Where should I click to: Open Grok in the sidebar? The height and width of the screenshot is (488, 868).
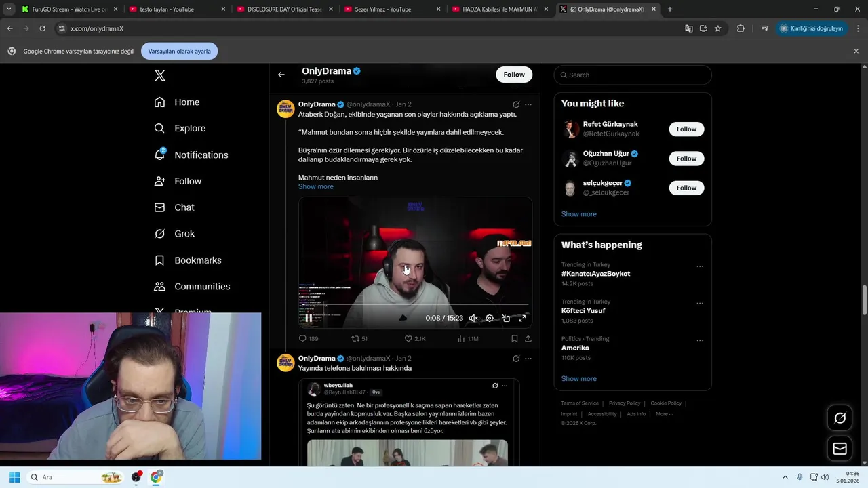tap(174, 234)
